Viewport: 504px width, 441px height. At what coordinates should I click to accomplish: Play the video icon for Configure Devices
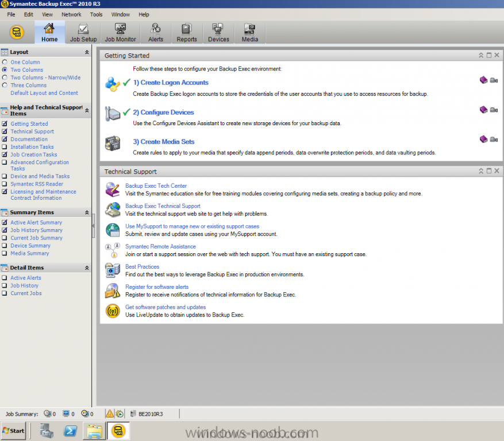pyautogui.click(x=494, y=110)
